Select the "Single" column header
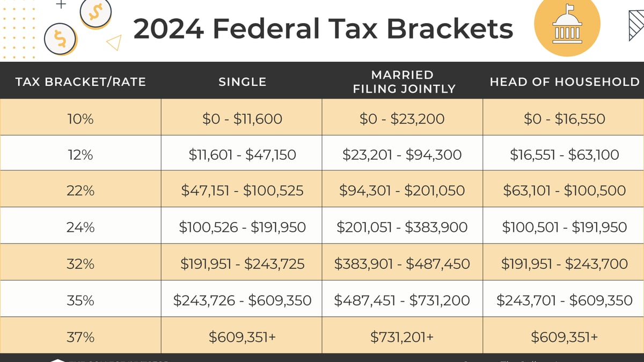The height and width of the screenshot is (362, 644). [x=242, y=82]
